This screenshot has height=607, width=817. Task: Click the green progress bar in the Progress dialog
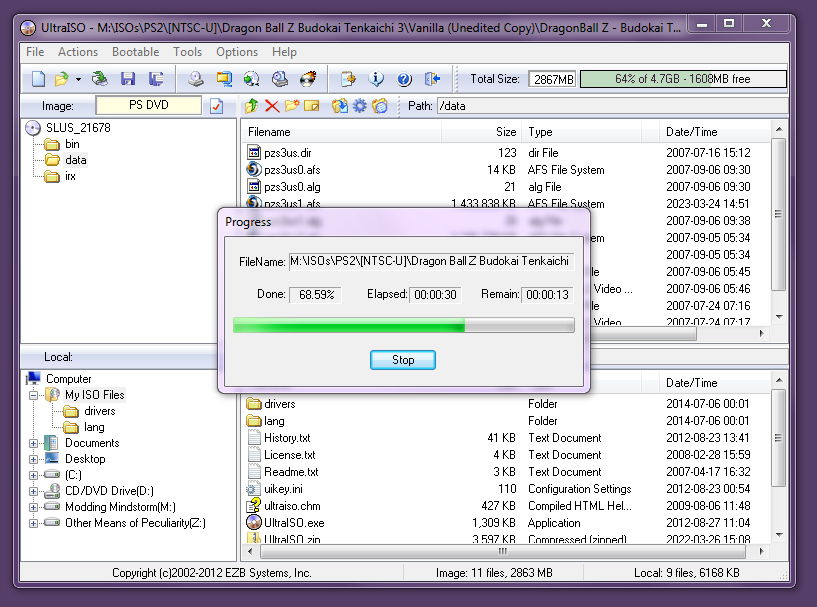[404, 325]
